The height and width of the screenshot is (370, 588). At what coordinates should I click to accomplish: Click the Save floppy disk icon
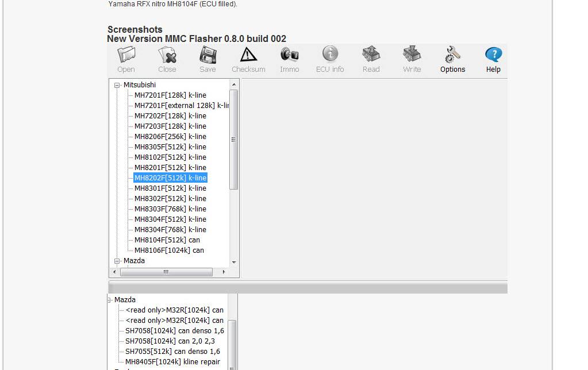(x=207, y=60)
